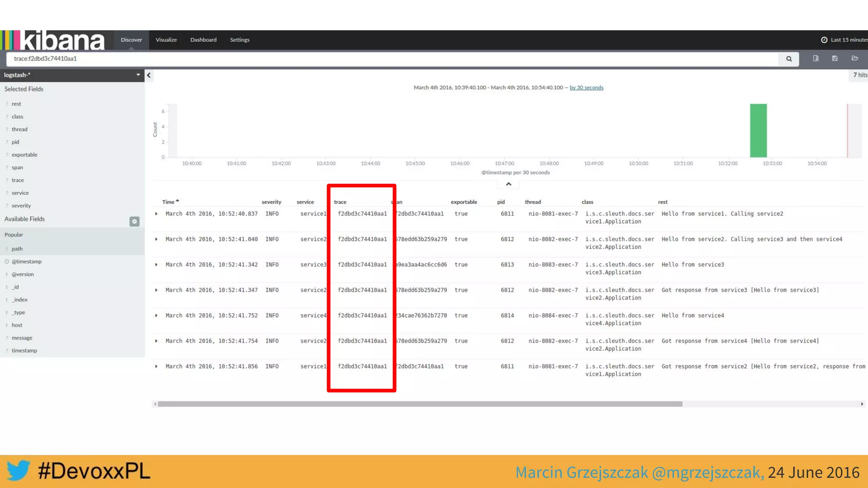The width and height of the screenshot is (868, 488).
Task: Click the magnifier search button
Action: click(789, 59)
